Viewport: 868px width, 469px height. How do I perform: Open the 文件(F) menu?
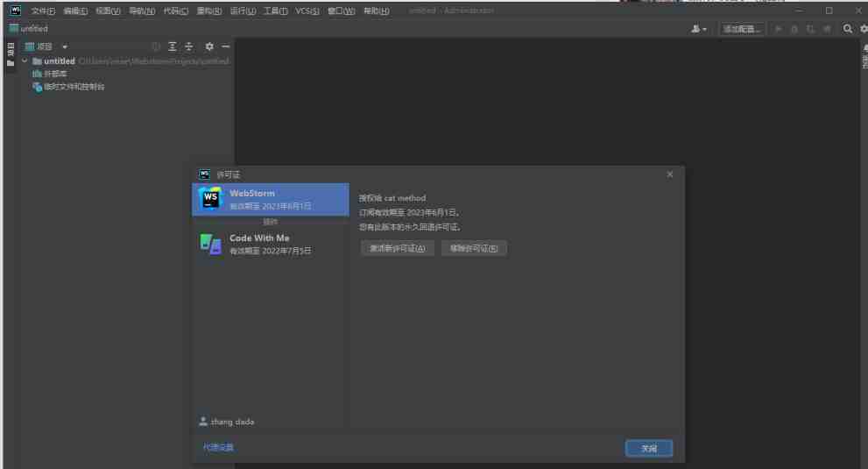tap(43, 11)
